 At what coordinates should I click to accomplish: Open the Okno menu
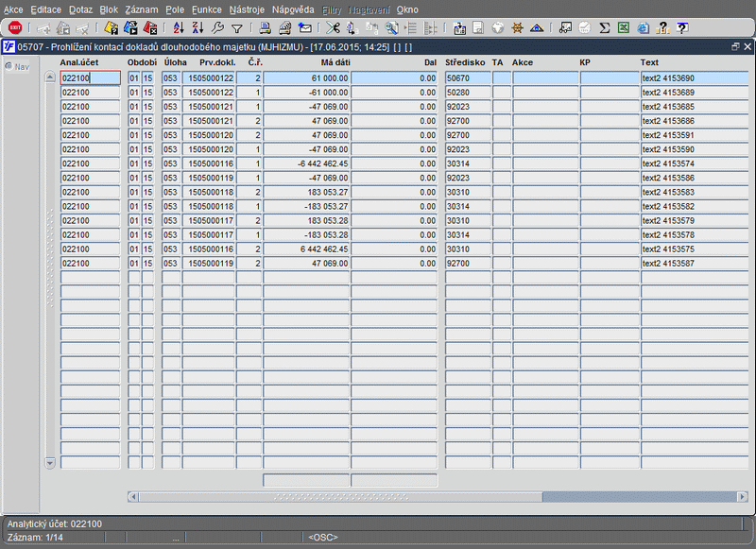[407, 9]
